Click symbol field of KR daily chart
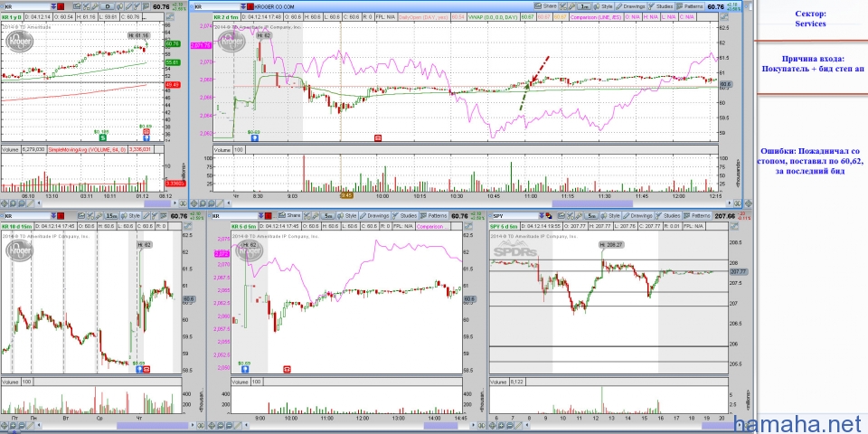The image size is (868, 434). pos(26,6)
